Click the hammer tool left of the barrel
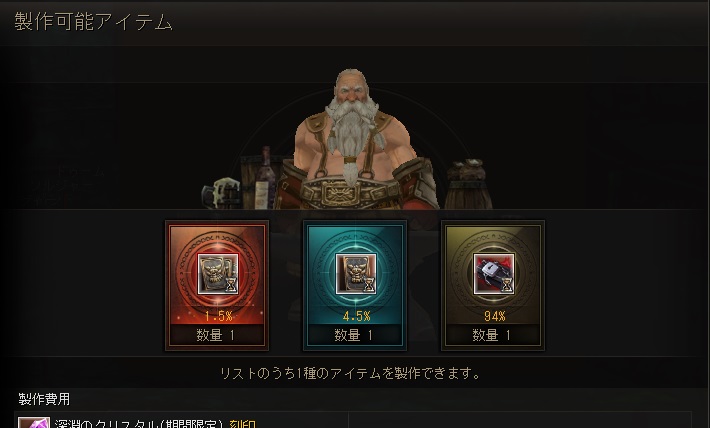This screenshot has width=710, height=428. click(221, 193)
